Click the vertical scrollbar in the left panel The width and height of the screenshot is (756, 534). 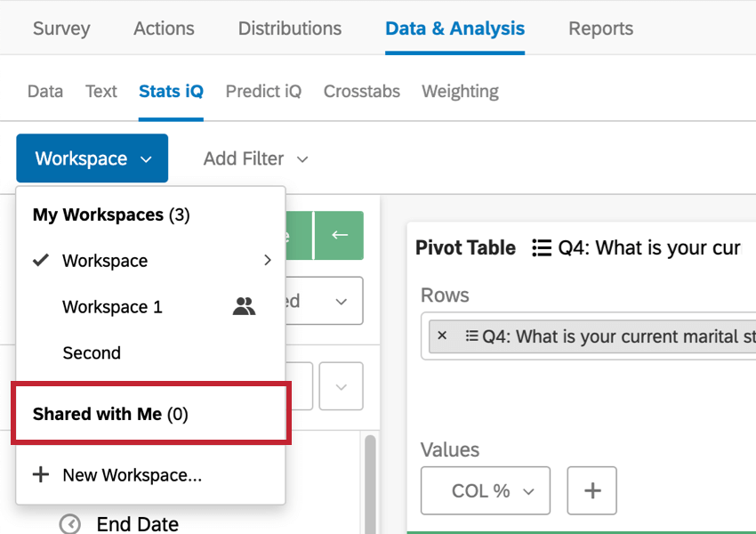point(369,481)
